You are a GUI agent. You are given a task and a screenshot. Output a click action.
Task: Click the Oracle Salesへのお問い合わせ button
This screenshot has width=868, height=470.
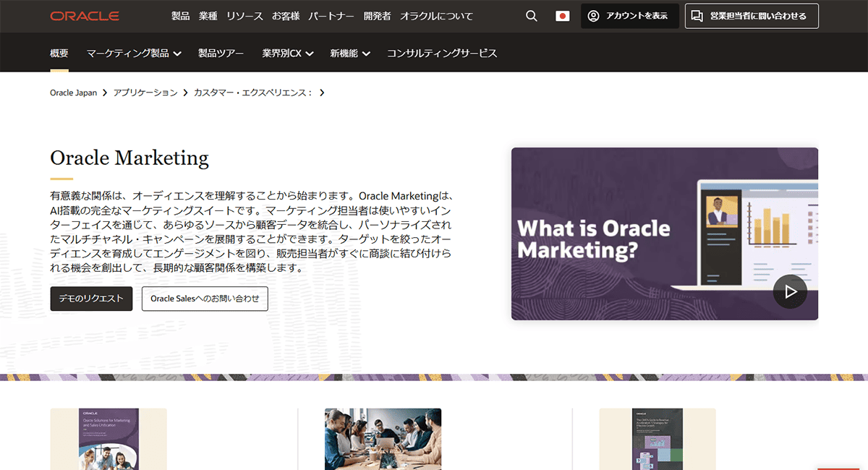point(205,299)
